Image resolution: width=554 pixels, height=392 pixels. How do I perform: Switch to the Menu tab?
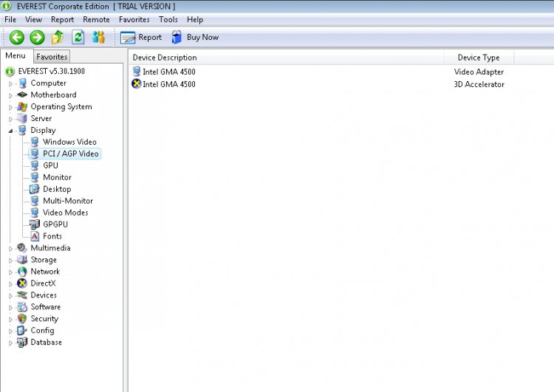(16, 56)
